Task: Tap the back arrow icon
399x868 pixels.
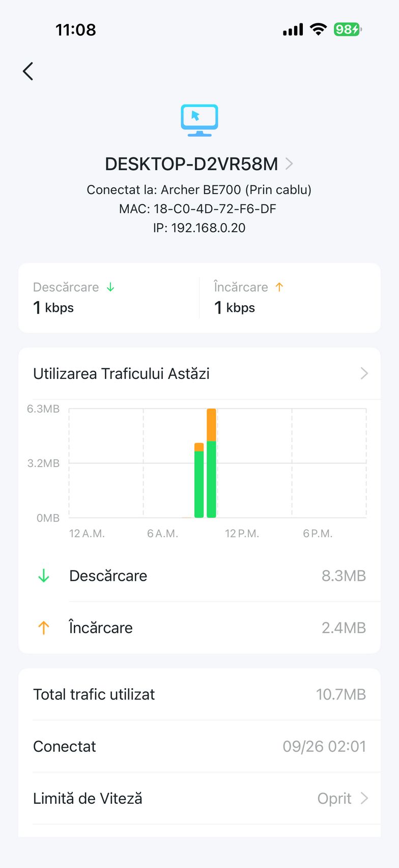Action: click(x=28, y=71)
